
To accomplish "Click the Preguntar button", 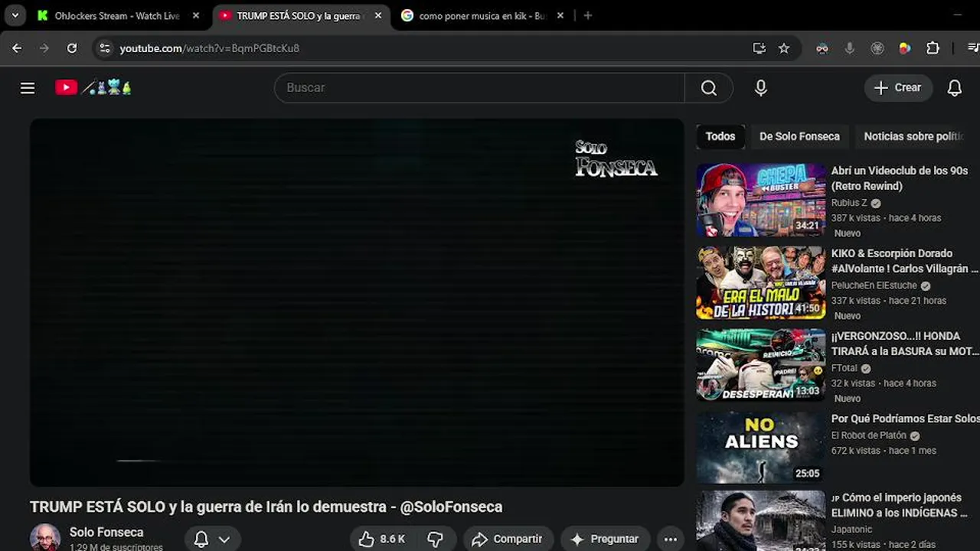I will 605,539.
